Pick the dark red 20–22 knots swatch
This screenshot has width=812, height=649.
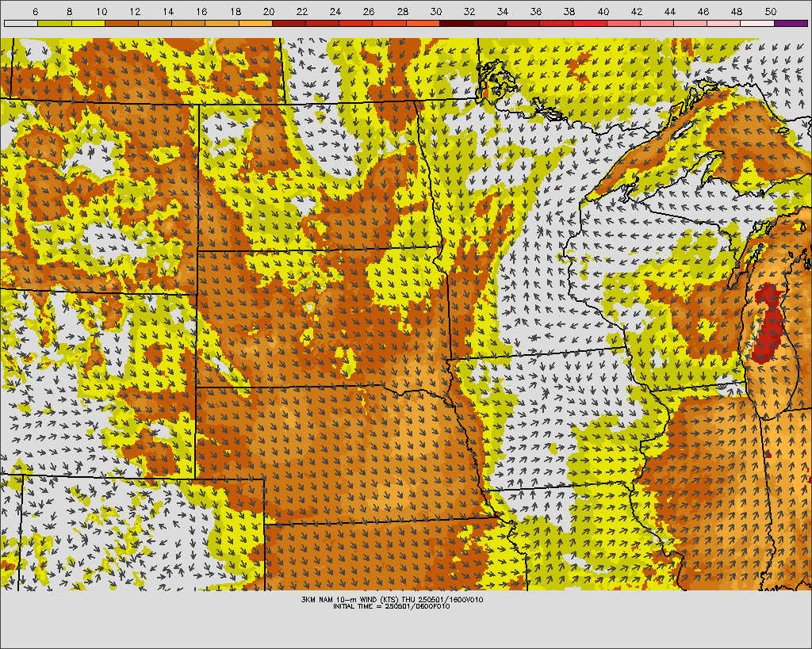[x=289, y=23]
